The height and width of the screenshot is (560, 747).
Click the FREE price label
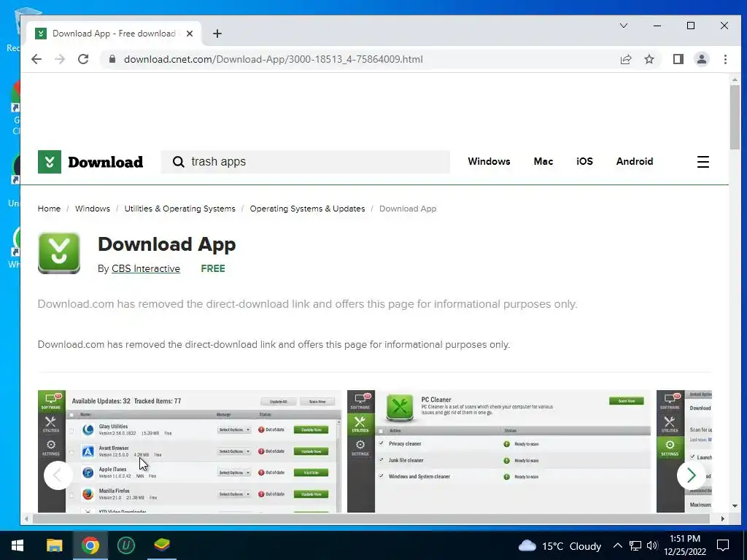(x=213, y=268)
